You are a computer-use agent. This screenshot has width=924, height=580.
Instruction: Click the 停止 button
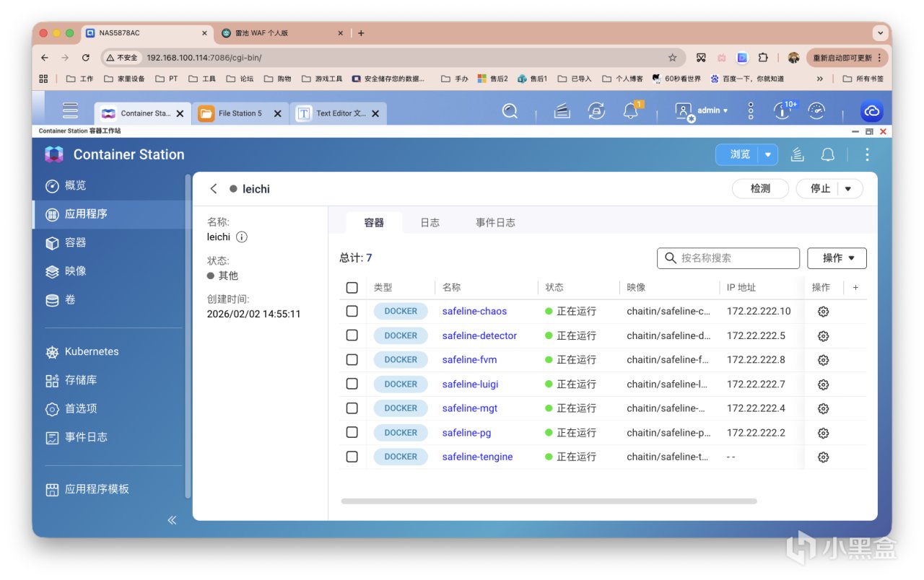820,189
